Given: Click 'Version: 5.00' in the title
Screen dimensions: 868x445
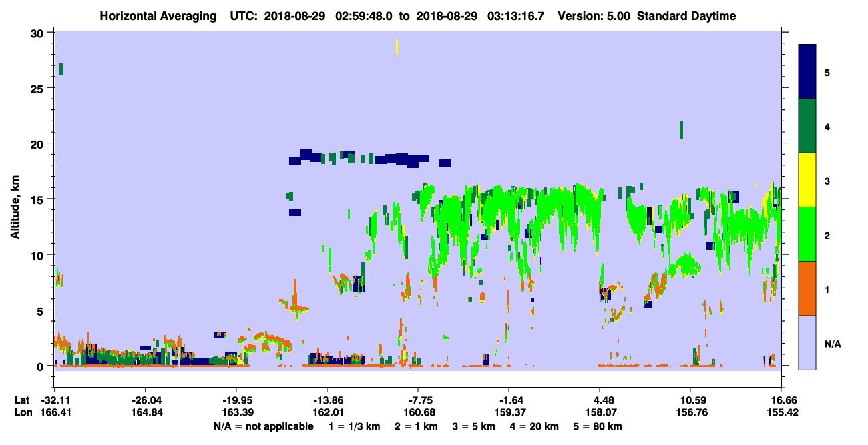Looking at the screenshot, I should (x=594, y=16).
